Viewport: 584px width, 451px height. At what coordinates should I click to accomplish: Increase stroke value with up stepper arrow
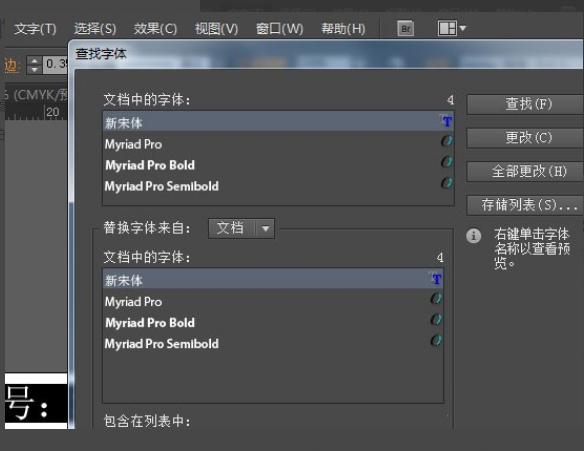34,61
